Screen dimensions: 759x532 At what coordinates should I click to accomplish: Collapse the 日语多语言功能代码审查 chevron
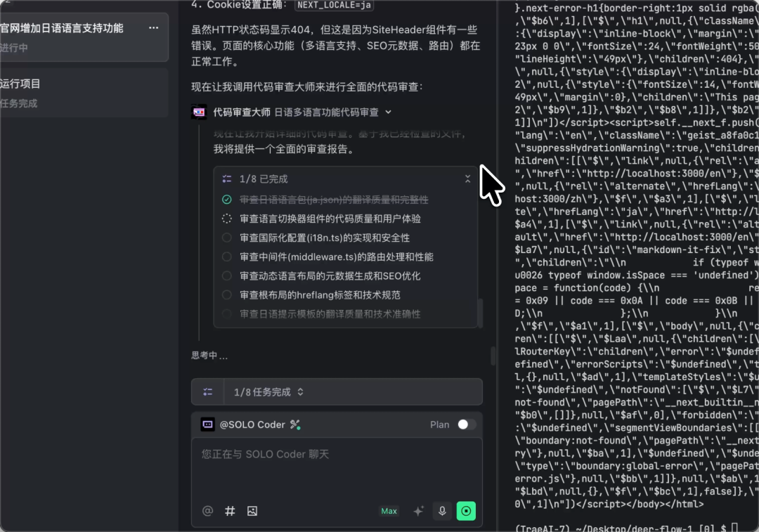point(388,112)
